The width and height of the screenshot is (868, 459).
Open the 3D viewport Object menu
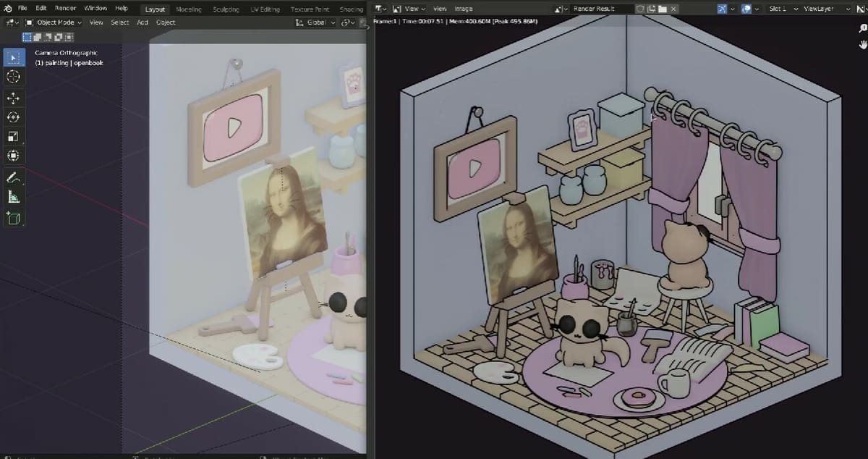click(166, 22)
